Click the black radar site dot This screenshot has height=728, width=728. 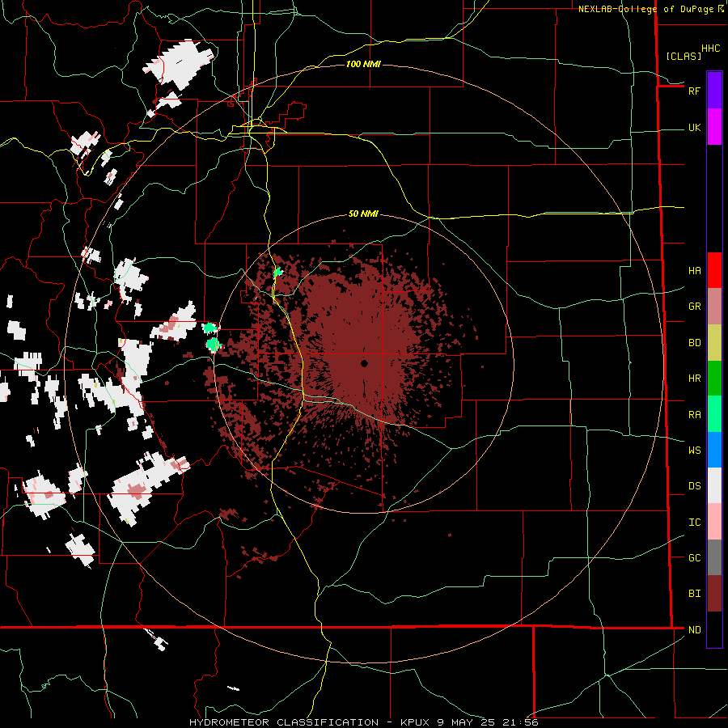coord(364,363)
